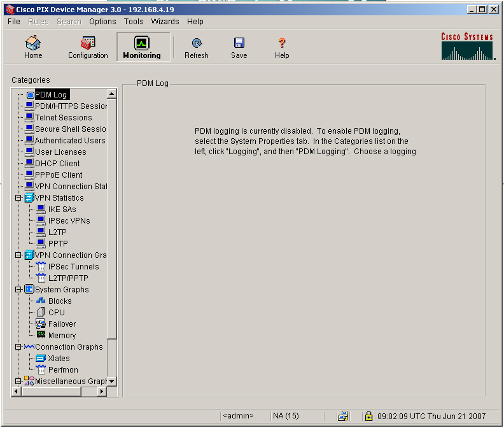Click the network status icon in status bar
Image resolution: width=504 pixels, height=428 pixels.
(x=343, y=416)
